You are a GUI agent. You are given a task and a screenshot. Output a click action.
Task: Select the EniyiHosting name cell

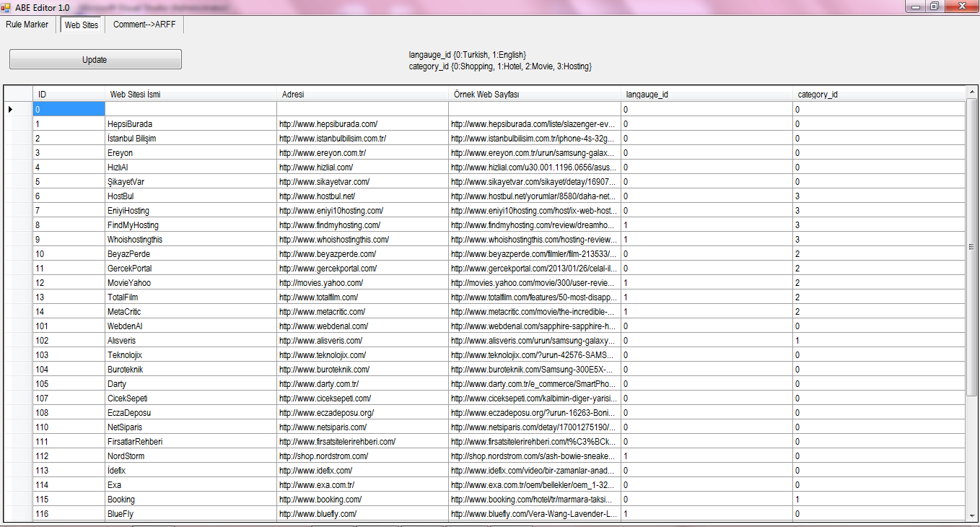(191, 210)
